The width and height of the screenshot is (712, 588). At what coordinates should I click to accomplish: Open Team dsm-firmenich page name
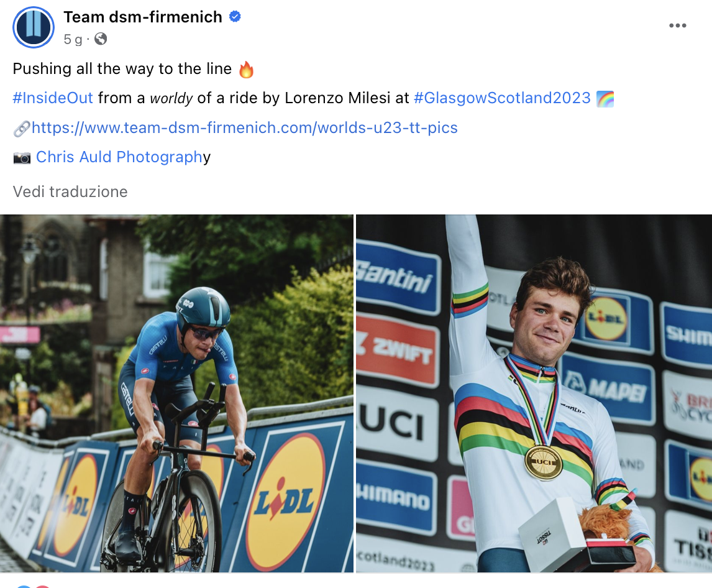143,17
